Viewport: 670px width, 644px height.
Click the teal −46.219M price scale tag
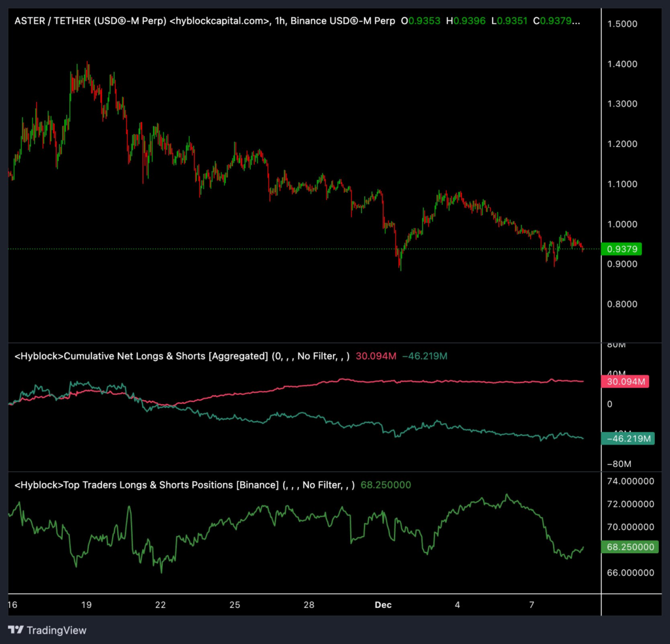point(627,439)
